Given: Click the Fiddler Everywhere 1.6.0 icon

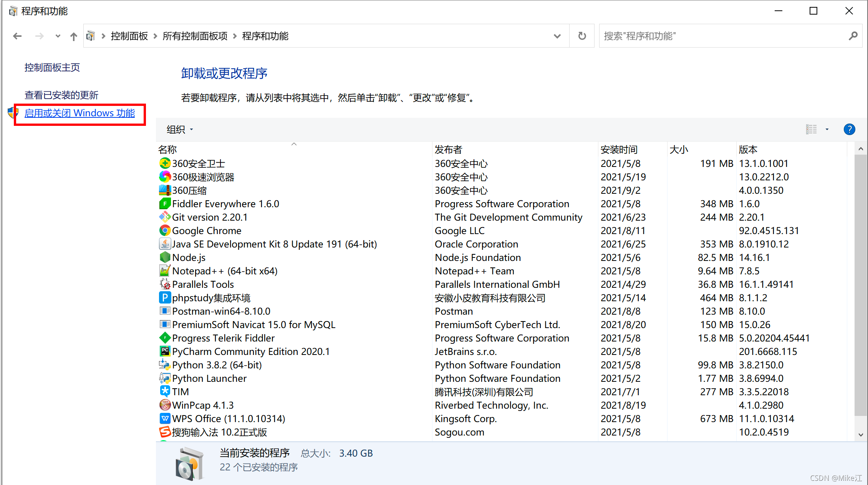Looking at the screenshot, I should (165, 204).
